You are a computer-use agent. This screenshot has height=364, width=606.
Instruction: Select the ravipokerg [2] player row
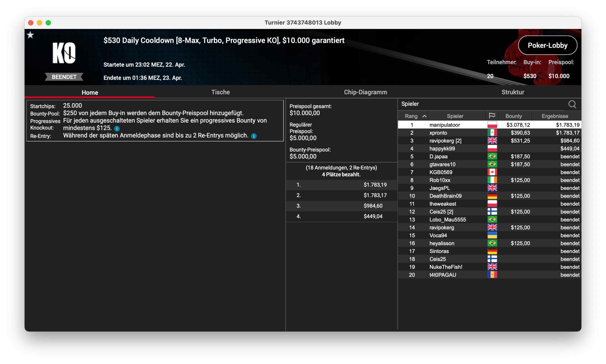tap(445, 140)
